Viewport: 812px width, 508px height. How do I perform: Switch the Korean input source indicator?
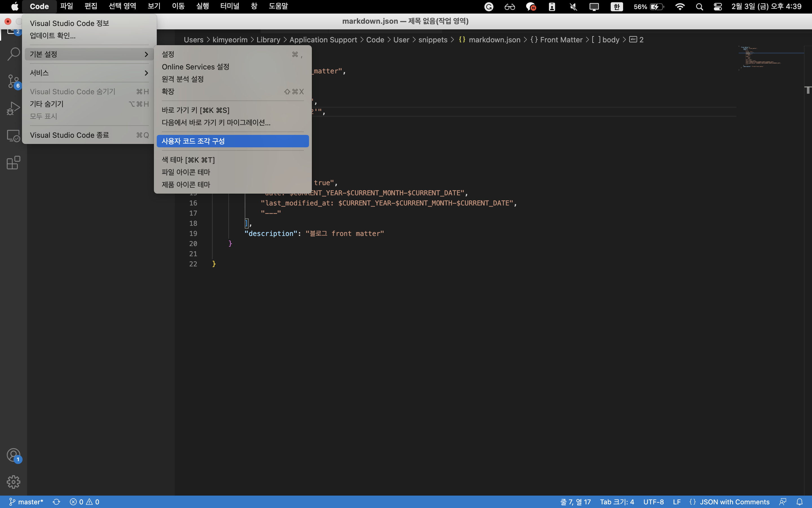pyautogui.click(x=617, y=7)
